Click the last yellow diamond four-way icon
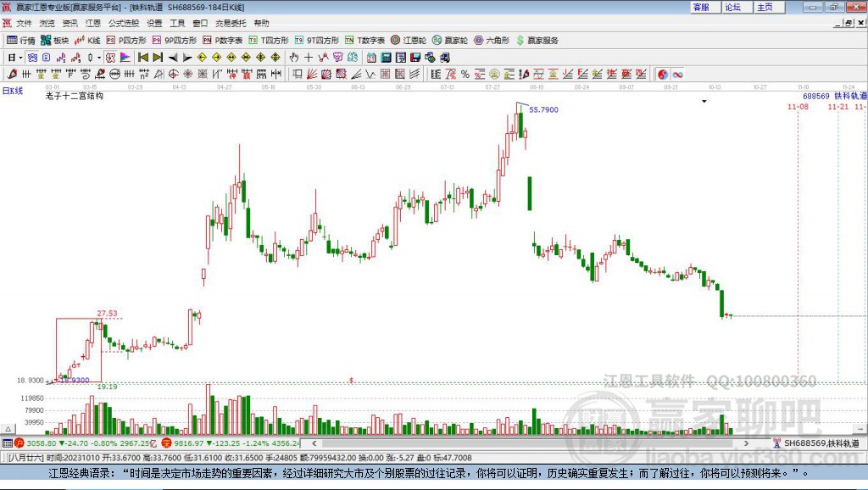 click(x=275, y=58)
